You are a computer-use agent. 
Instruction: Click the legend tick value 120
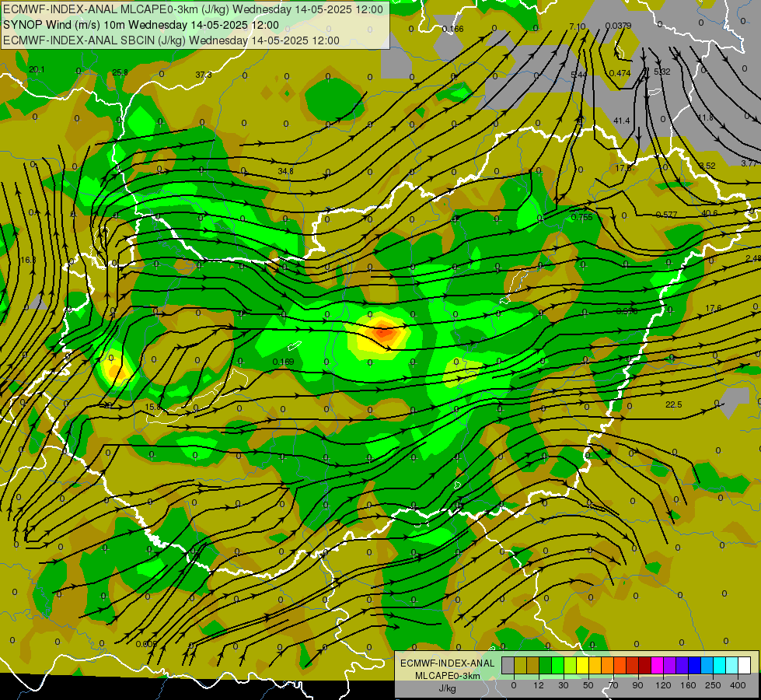(x=663, y=685)
